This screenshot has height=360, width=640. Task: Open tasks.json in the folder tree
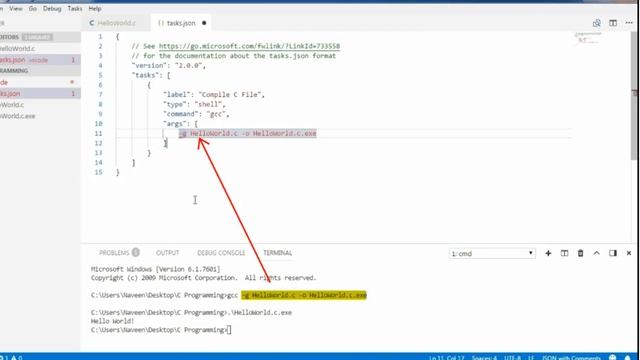(40, 93)
